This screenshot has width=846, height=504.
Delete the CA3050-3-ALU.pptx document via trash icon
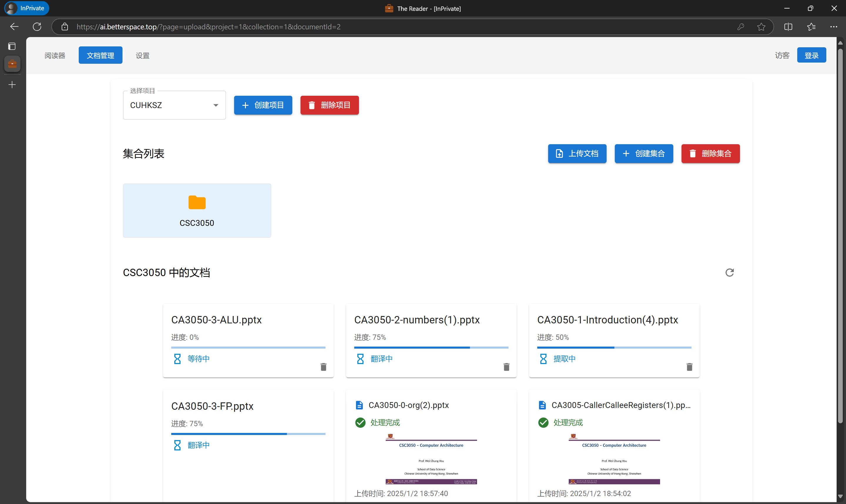tap(323, 367)
